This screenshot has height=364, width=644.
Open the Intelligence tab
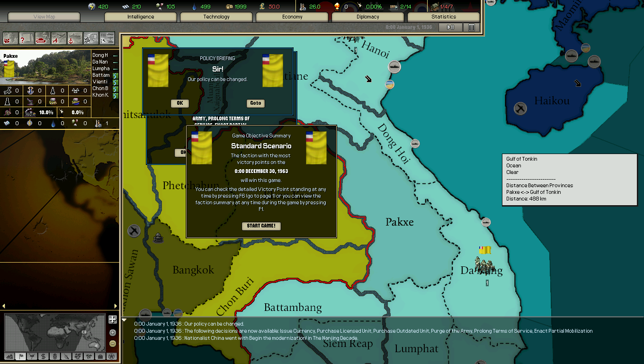point(141,17)
